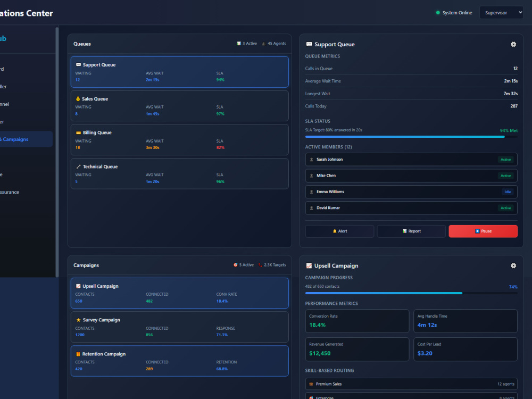
Task: Select the Sales Queue card
Action: 179,106
